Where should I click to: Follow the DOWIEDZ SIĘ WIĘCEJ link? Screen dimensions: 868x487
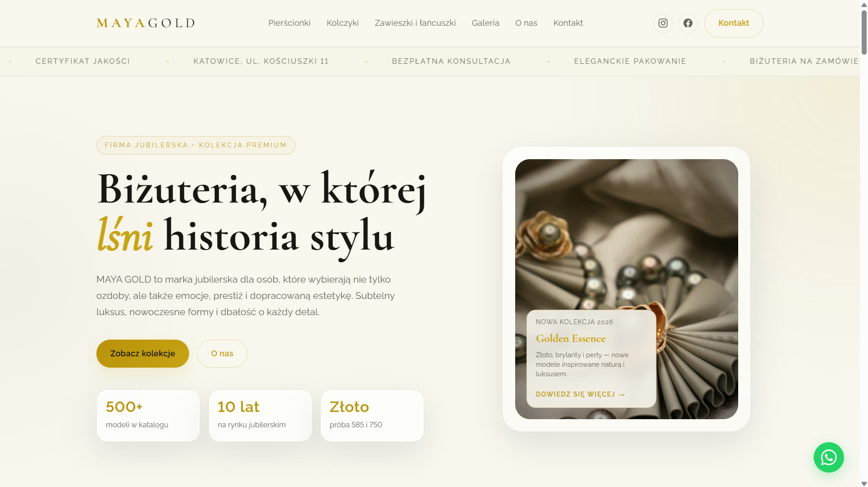click(x=580, y=394)
